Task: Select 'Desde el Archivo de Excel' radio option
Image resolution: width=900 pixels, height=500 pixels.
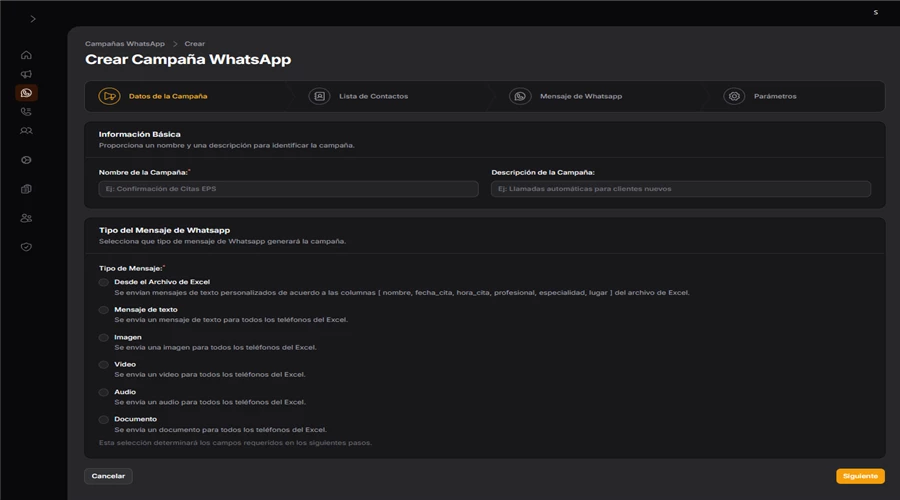Action: (104, 283)
